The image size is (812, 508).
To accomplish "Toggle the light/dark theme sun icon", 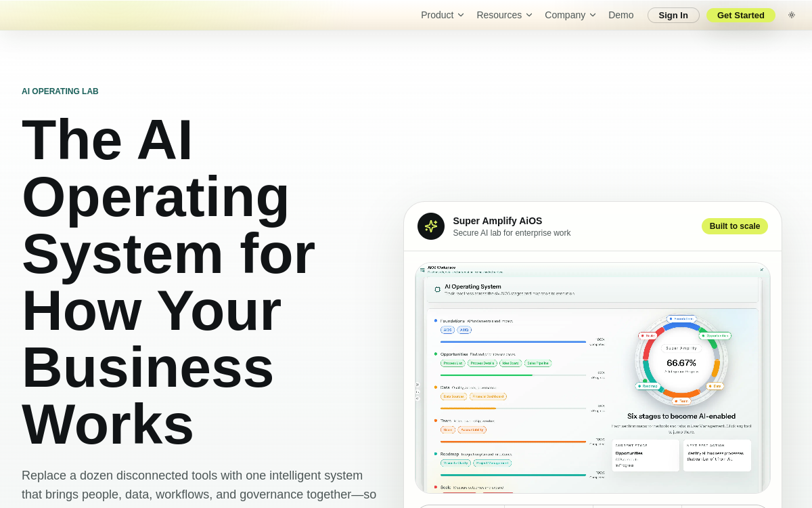I will (x=792, y=15).
